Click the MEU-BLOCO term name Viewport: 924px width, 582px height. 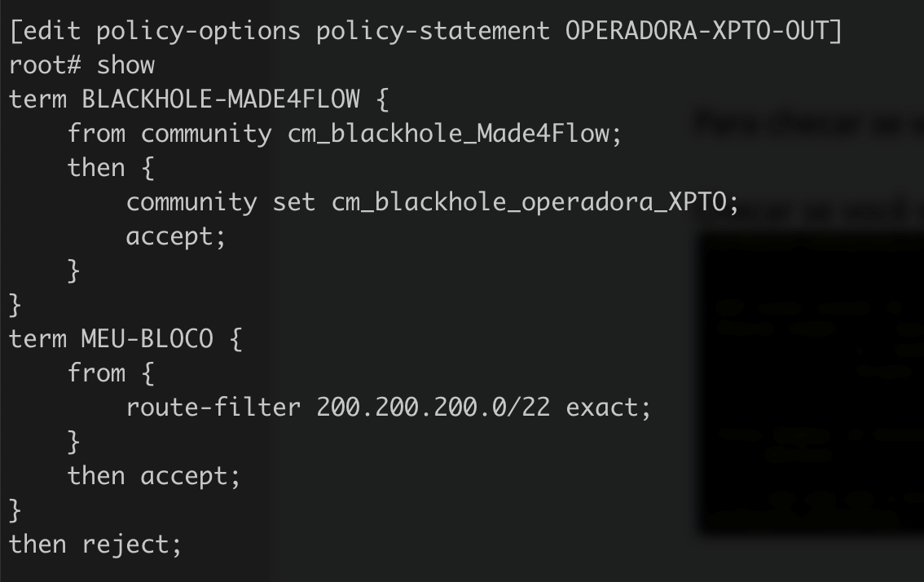point(147,338)
